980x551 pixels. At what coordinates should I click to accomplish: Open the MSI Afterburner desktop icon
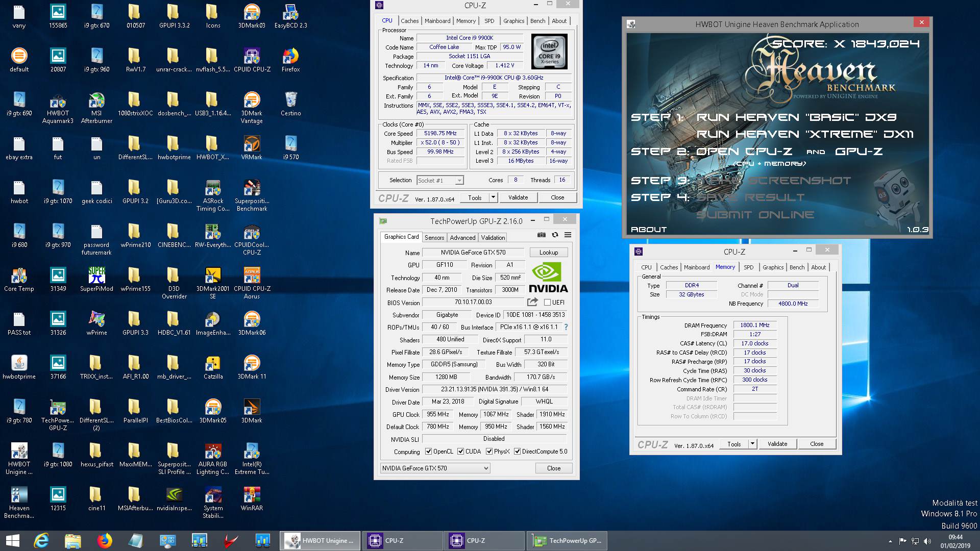[96, 108]
